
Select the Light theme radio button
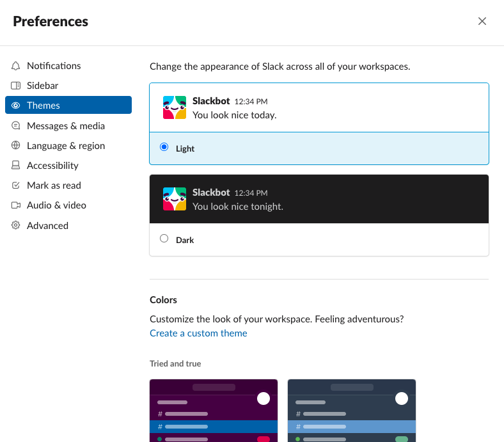click(164, 147)
